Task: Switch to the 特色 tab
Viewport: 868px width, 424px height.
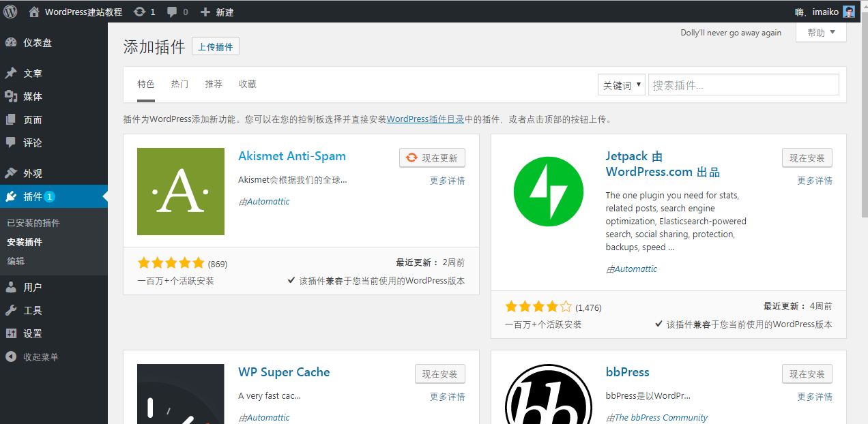Action: tap(146, 84)
